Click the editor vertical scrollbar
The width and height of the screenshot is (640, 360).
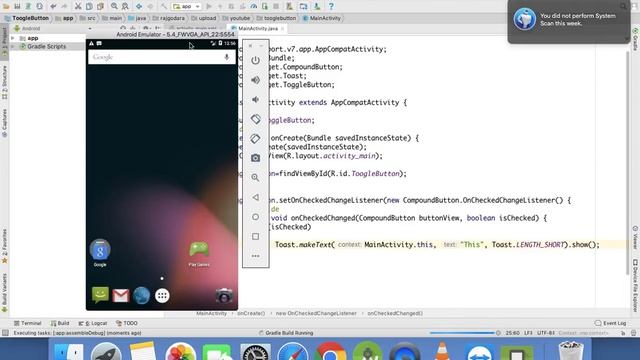(x=628, y=163)
